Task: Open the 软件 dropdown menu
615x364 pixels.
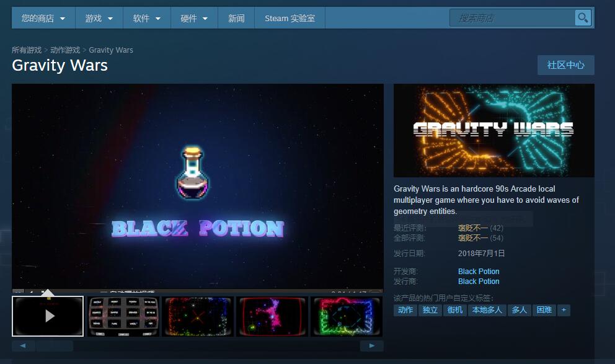Action: [x=147, y=18]
